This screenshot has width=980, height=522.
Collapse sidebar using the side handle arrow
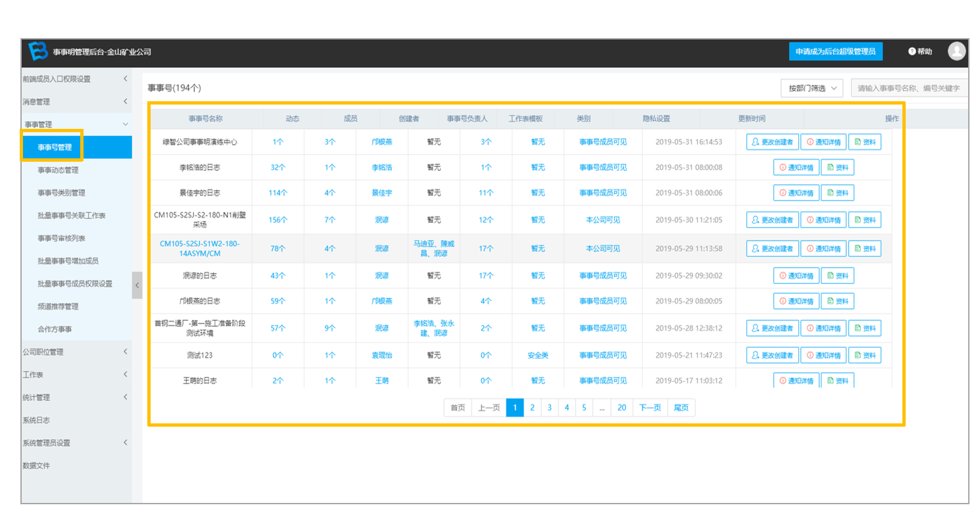pos(137,285)
